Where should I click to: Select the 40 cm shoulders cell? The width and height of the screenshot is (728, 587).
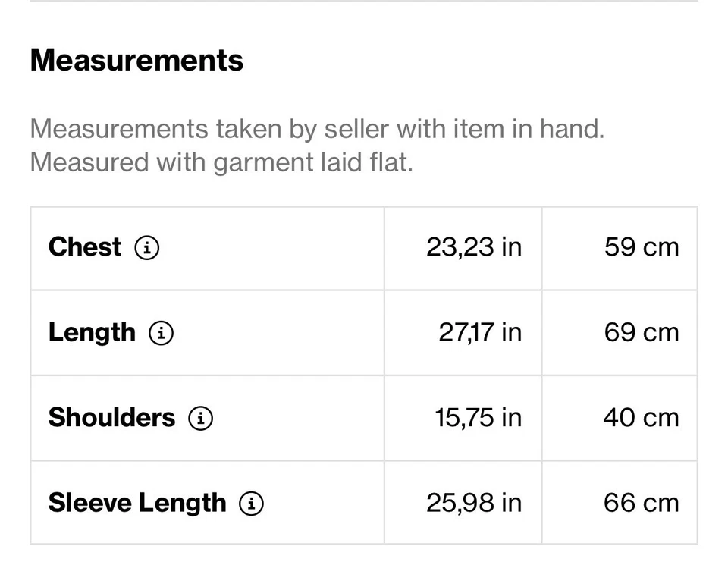[641, 418]
